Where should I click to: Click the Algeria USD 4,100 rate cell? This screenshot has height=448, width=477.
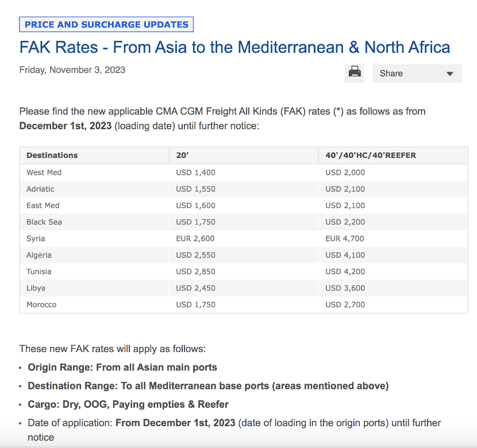345,255
